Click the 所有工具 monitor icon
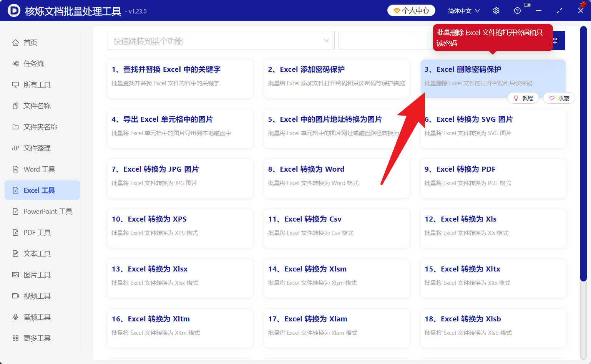The width and height of the screenshot is (591, 364). pos(15,85)
